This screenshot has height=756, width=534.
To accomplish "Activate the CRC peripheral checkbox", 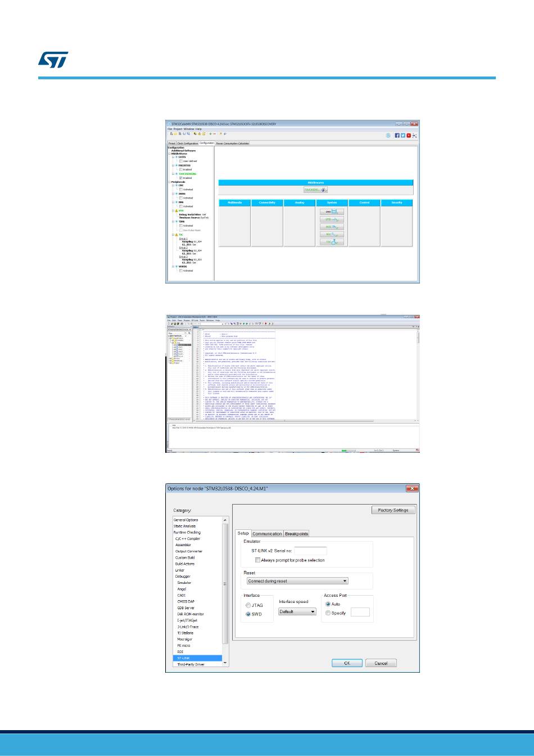I will click(181, 190).
